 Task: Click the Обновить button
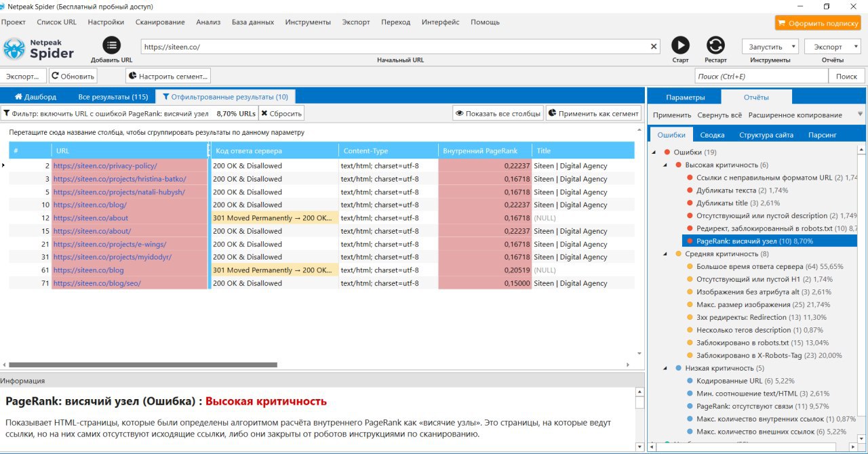click(x=73, y=77)
